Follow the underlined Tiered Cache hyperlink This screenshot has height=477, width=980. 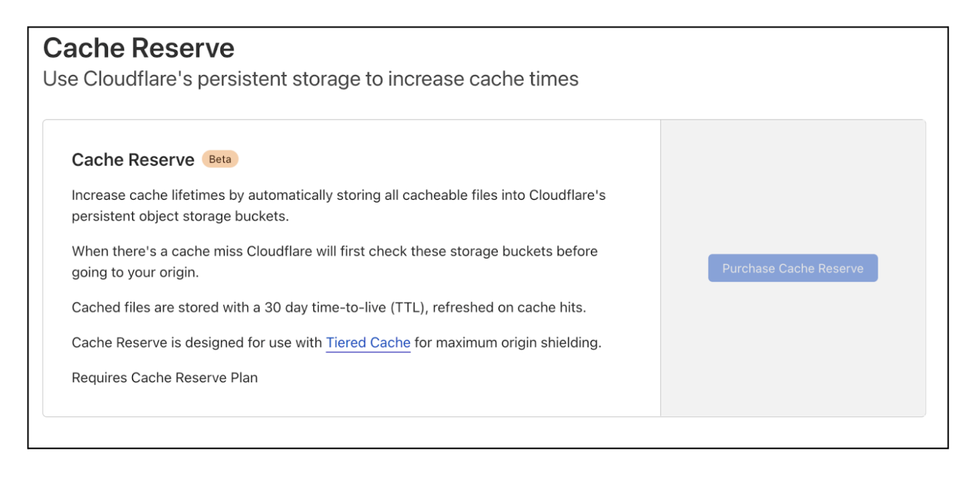tap(367, 342)
